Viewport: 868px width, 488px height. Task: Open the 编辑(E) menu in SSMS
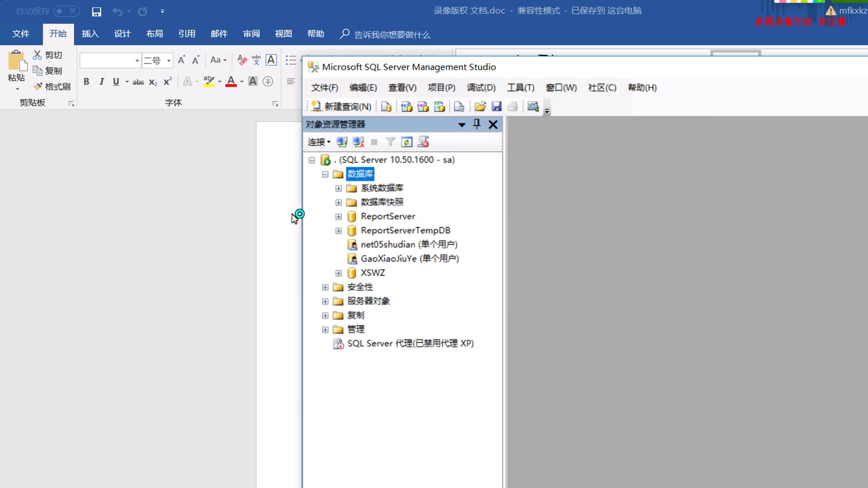click(363, 87)
